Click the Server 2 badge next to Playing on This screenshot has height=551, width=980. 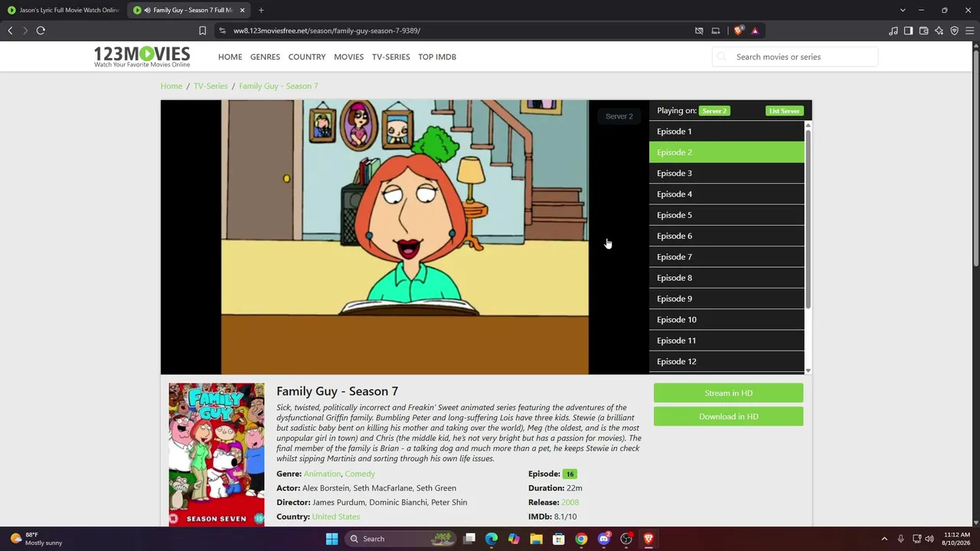click(x=714, y=111)
